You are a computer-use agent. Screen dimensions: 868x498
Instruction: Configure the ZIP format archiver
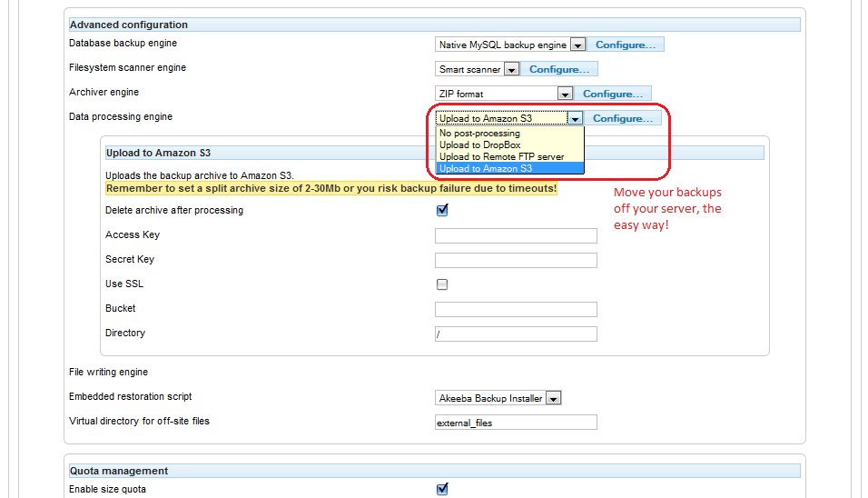[612, 94]
